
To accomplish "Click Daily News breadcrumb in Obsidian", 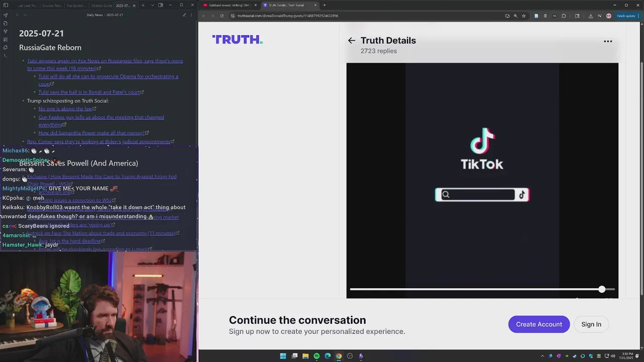I will coord(95,15).
